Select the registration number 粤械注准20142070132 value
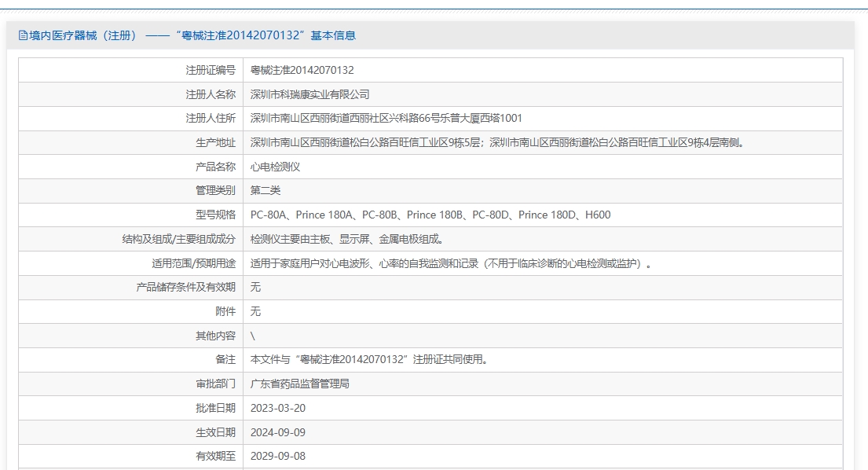Screen dimensions: 868x470 point(302,70)
